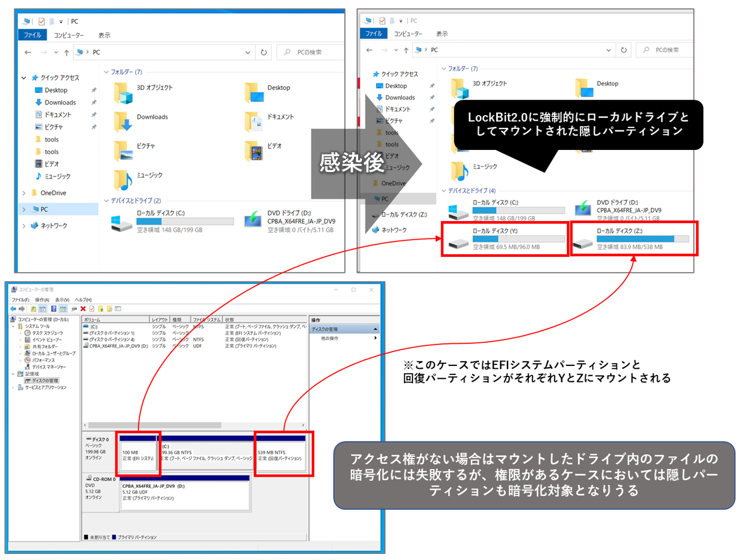Image resolution: width=746 pixels, height=560 pixels.
Task: Click the 539 MB NTFS recovery partition block
Action: [x=280, y=453]
